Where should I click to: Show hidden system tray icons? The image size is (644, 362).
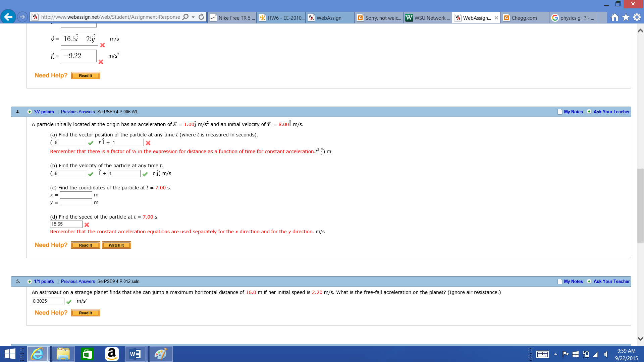click(555, 354)
